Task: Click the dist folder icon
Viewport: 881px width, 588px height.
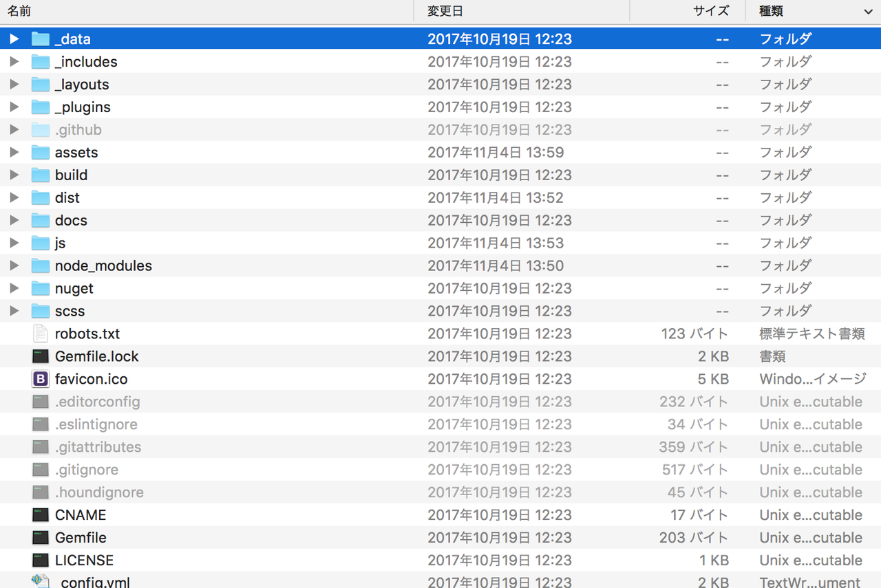Action: (41, 198)
